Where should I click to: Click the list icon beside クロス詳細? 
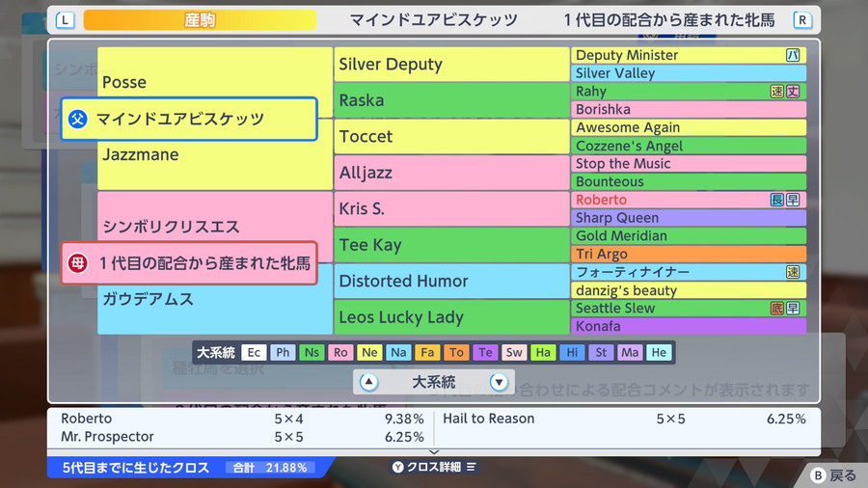pyautogui.click(x=471, y=467)
